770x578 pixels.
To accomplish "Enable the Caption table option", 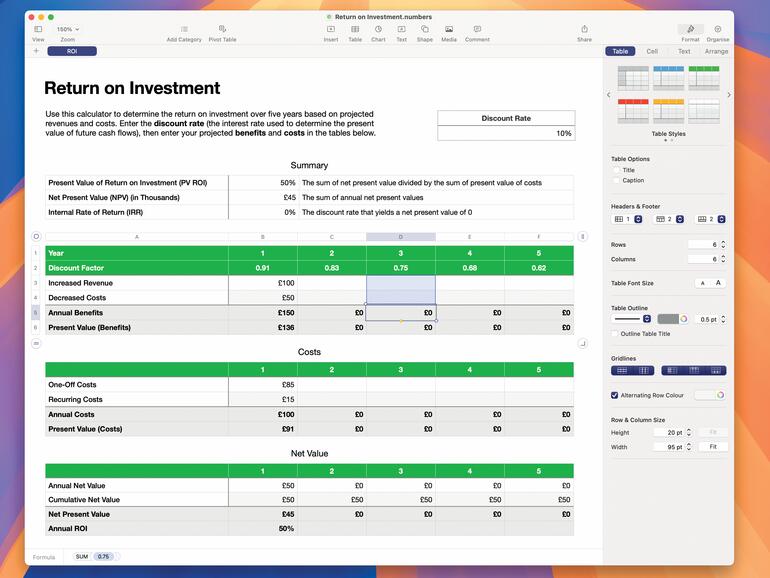I will click(x=616, y=180).
